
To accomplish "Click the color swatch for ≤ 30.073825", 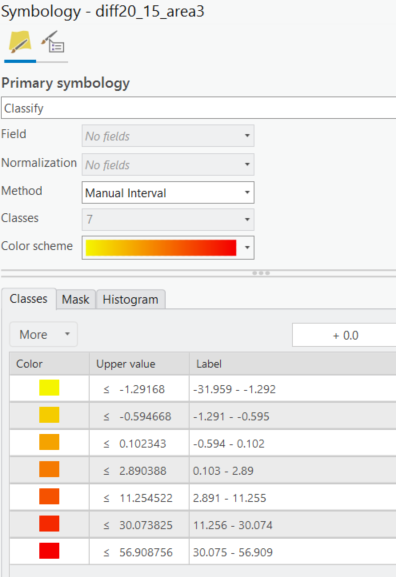I will point(49,524).
